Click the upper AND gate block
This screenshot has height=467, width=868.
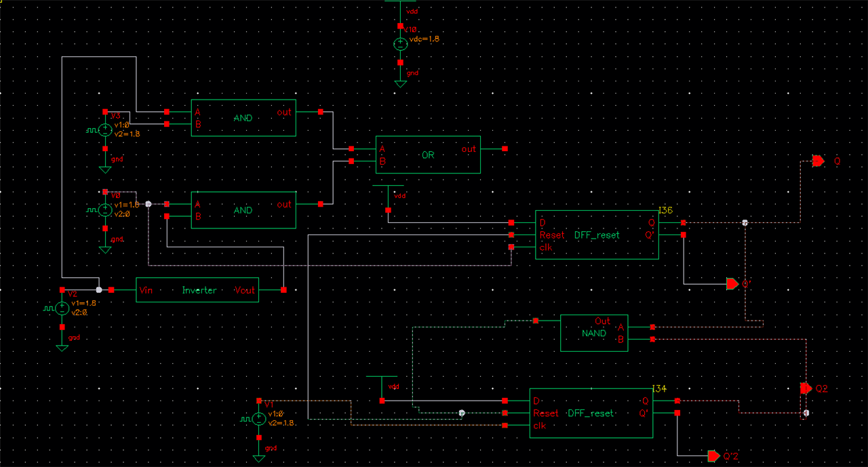(x=243, y=118)
